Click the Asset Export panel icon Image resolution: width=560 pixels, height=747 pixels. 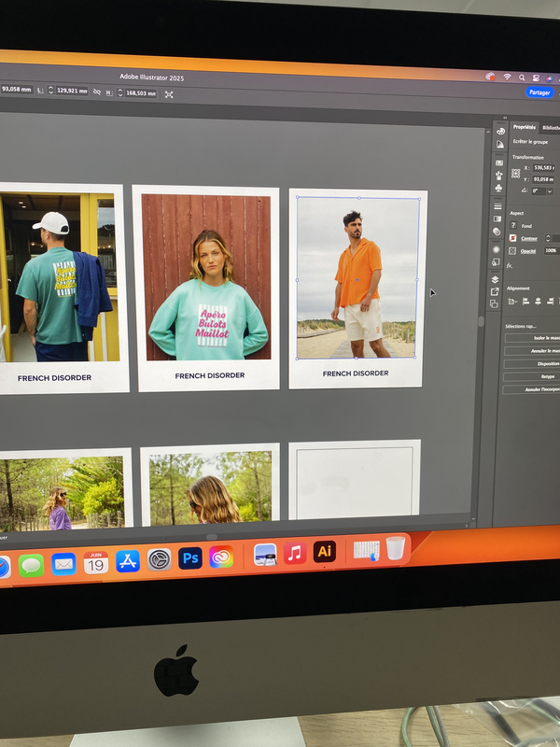(495, 292)
